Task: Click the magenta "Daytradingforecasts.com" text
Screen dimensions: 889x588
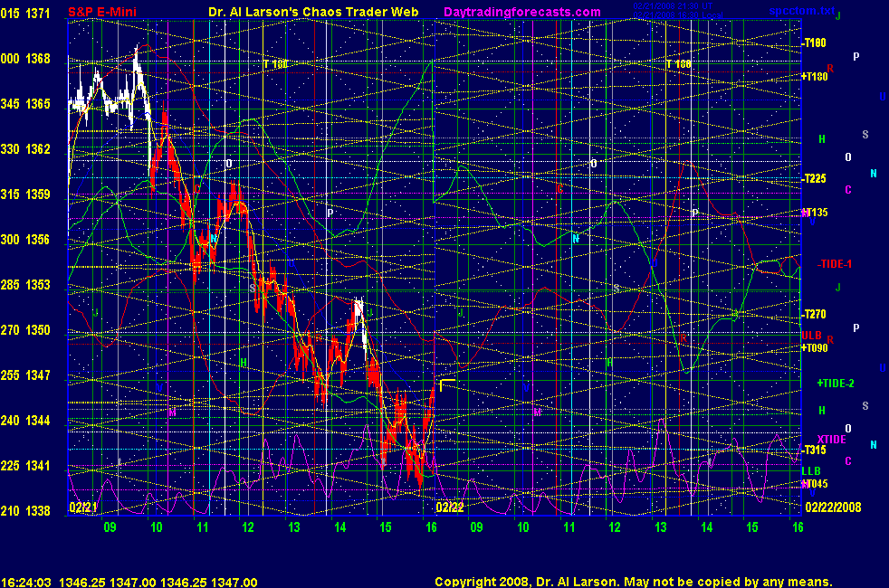Action: 522,12
